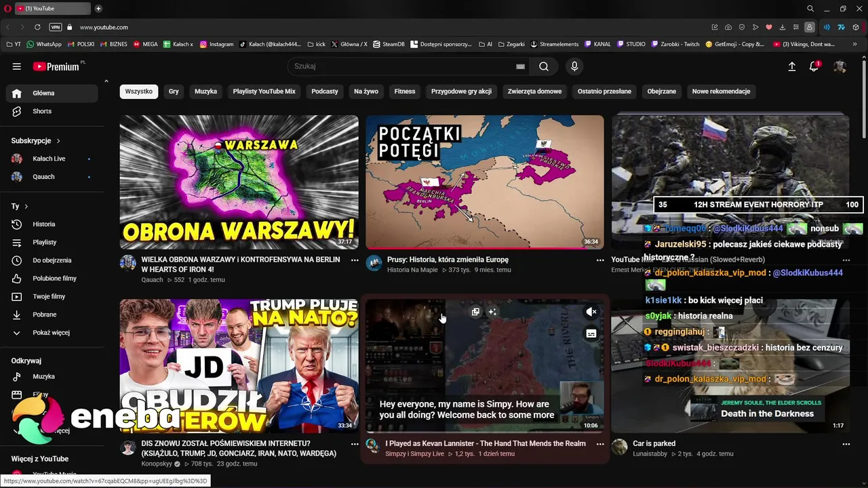Click the VPN badge in address bar
Viewport: 868px width, 488px height.
coord(56,27)
